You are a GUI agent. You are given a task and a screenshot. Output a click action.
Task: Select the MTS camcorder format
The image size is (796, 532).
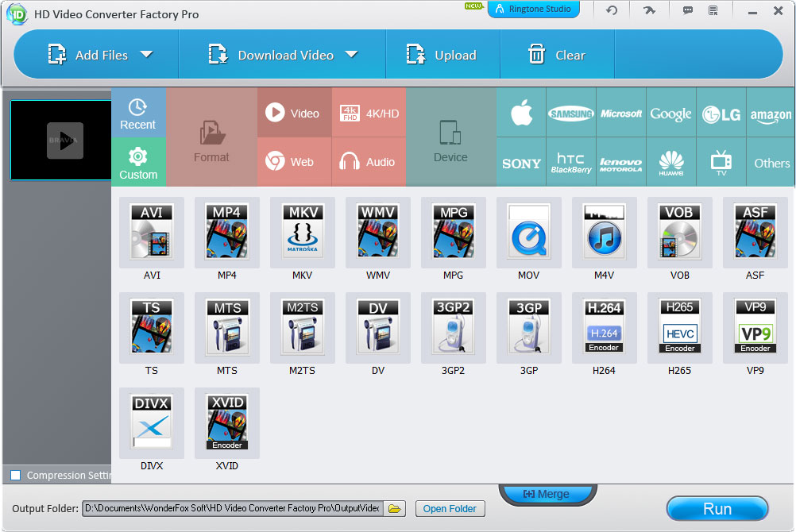click(x=227, y=328)
